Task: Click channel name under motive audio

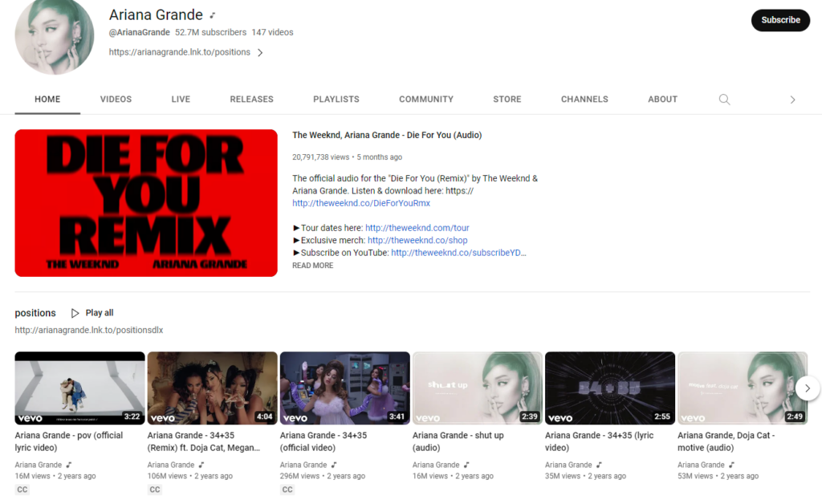Action: [702, 465]
